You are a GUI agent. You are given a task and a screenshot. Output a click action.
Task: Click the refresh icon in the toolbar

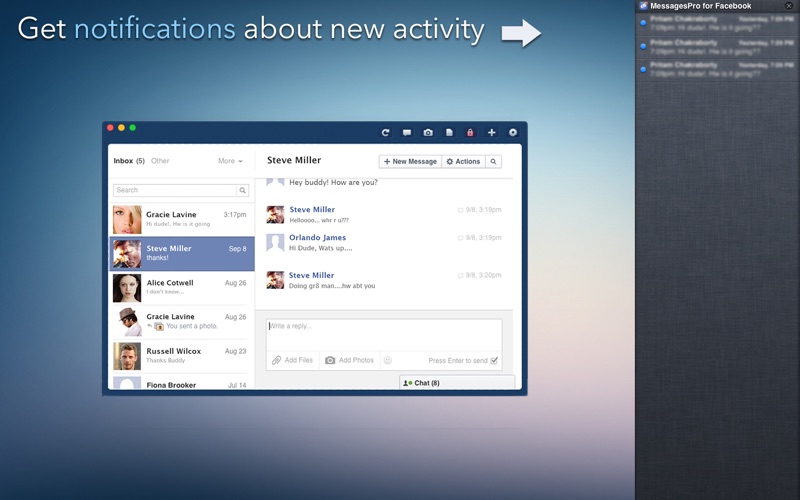pyautogui.click(x=385, y=132)
